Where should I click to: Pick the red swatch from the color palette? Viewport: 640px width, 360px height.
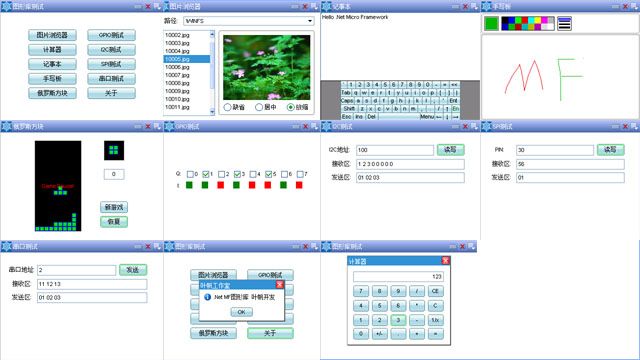pos(525,20)
